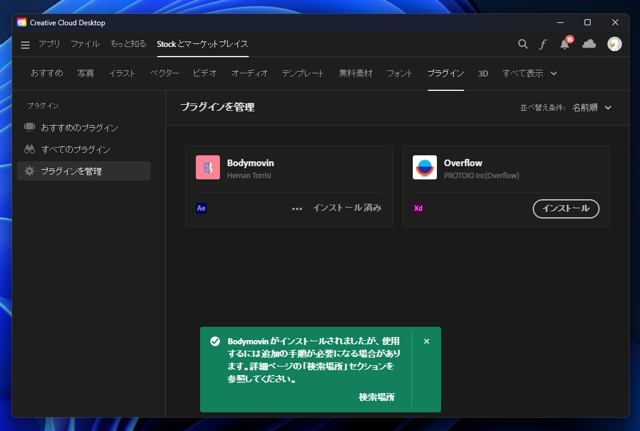Viewport: 640px width, 431px height.
Task: Open cloud sync status icon
Action: [x=589, y=44]
